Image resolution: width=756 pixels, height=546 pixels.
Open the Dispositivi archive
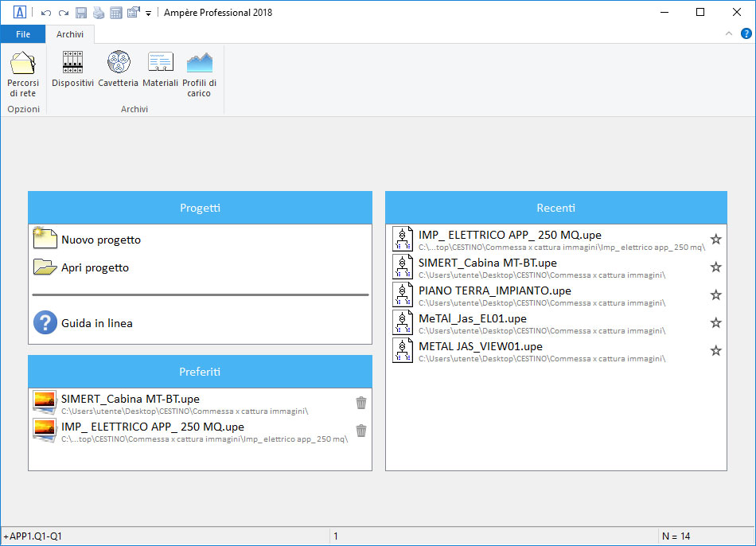(72, 68)
